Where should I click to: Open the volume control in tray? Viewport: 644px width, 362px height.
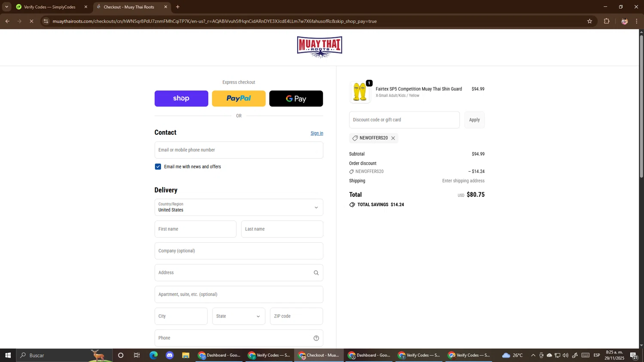(565, 356)
